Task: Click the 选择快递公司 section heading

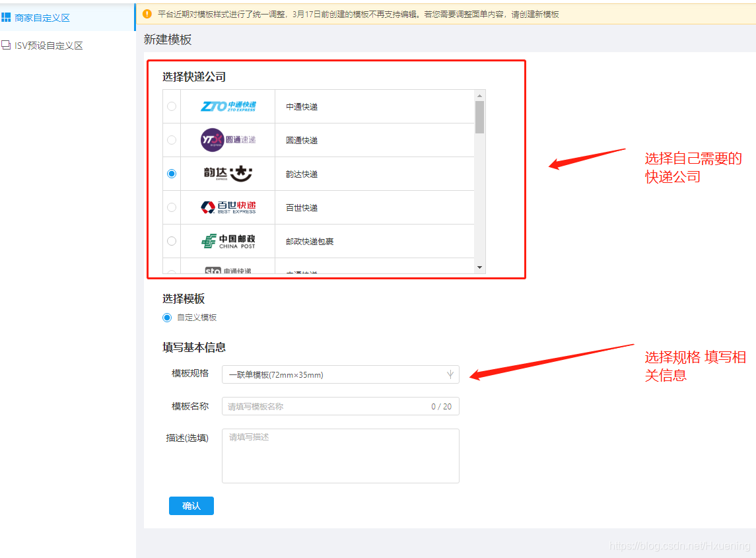Action: click(x=194, y=77)
